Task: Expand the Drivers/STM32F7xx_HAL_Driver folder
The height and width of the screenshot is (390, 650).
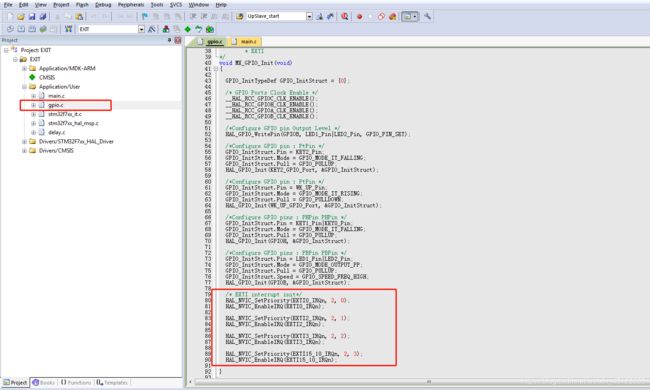Action: coord(24,141)
